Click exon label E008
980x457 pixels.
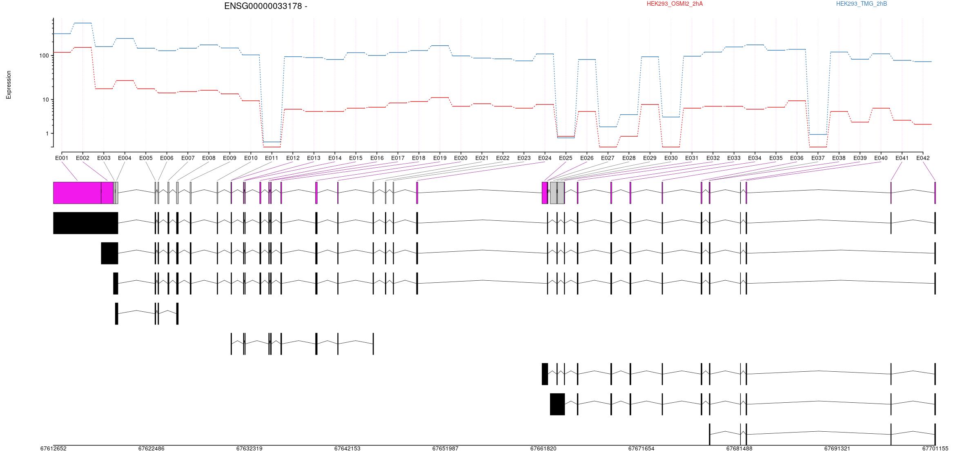209,158
